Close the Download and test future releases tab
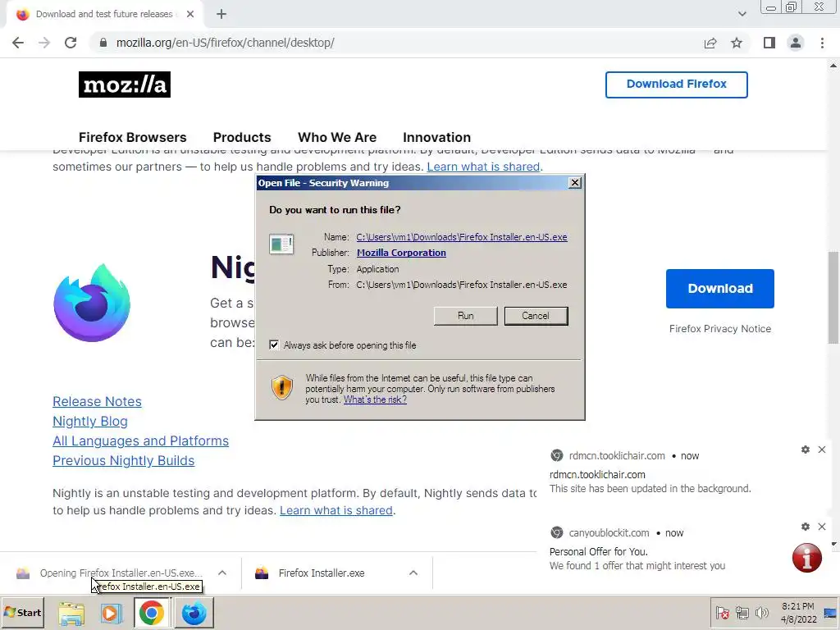Viewport: 840px width, 630px height. tap(190, 15)
